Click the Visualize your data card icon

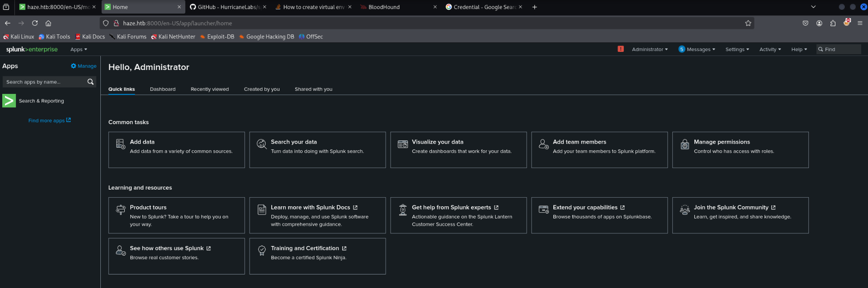[x=403, y=144]
